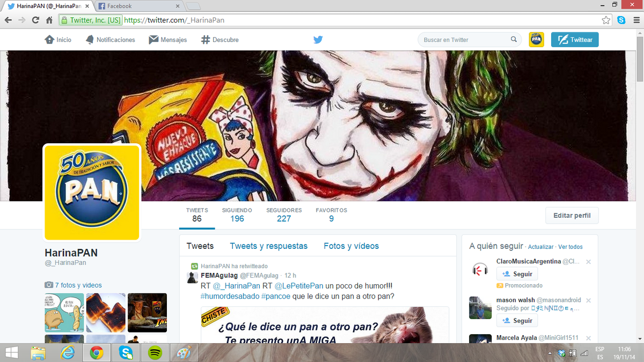Open ClaroMusicaArgentina profile avatar
This screenshot has height=362, width=644.
480,269
